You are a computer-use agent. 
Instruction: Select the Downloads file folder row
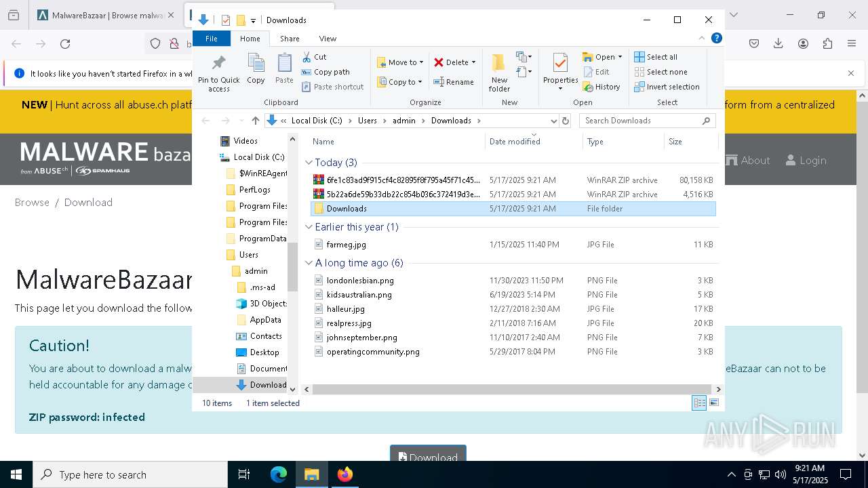[513, 209]
